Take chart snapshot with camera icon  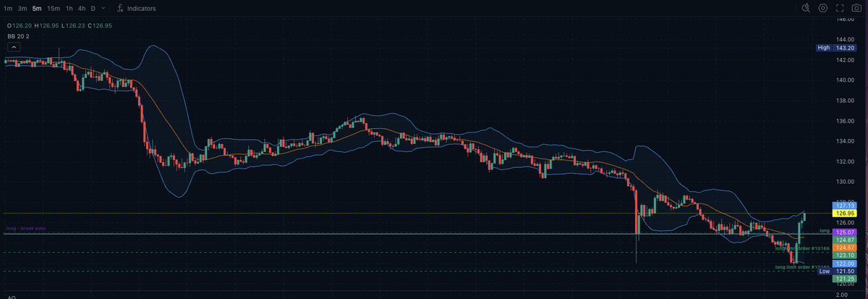pos(857,8)
